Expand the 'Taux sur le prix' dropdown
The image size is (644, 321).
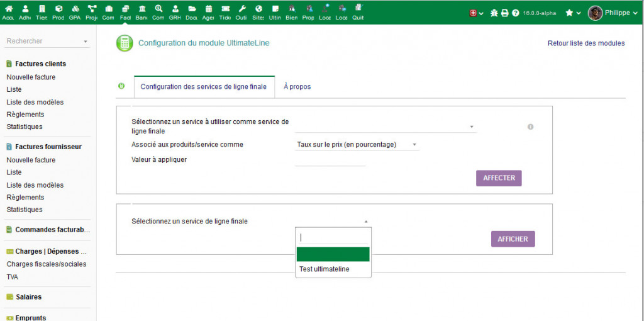pyautogui.click(x=357, y=145)
